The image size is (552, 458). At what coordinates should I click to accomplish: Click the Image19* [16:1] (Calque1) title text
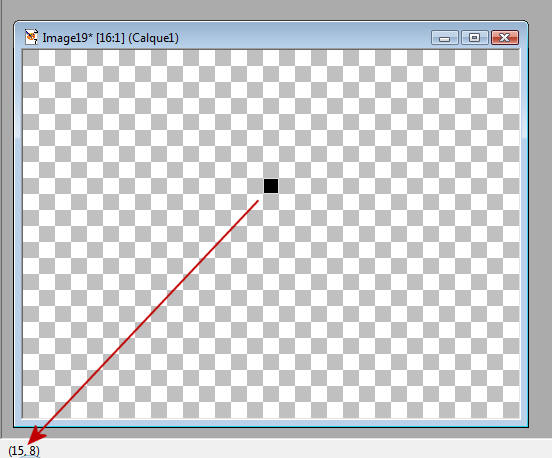pos(111,38)
